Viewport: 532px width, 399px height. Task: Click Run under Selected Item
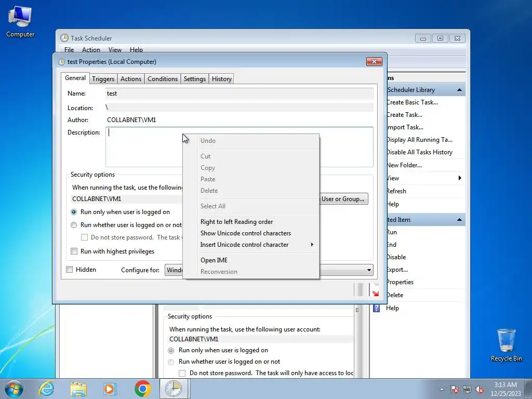(392, 232)
